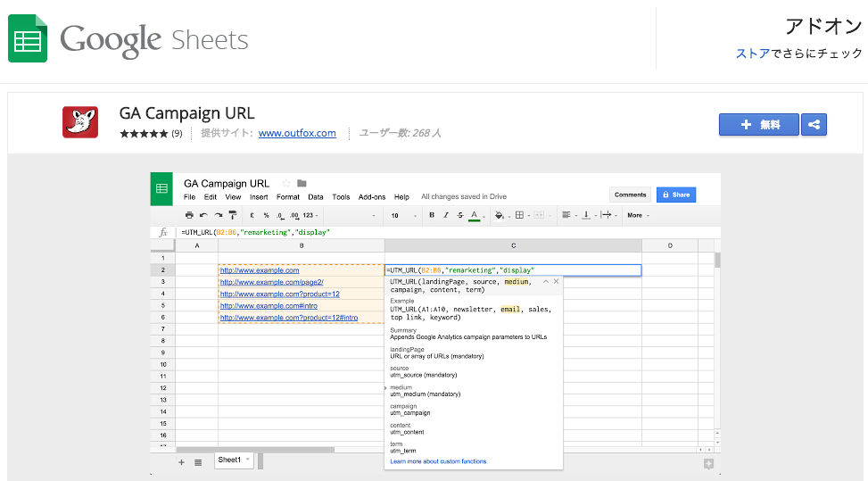Image resolution: width=868 pixels, height=481 pixels.
Task: Open the font size 10 dropdown
Action: point(403,215)
